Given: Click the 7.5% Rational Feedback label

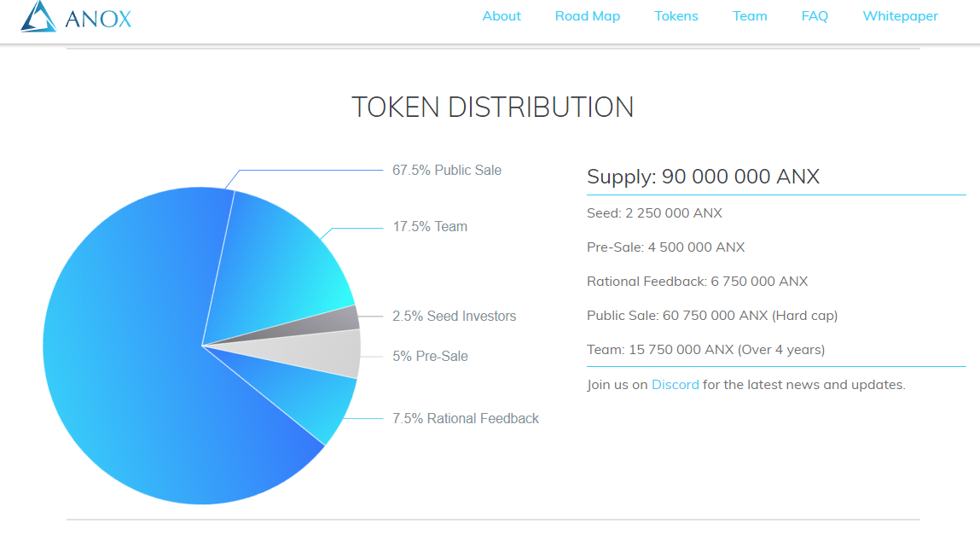Looking at the screenshot, I should [x=466, y=418].
